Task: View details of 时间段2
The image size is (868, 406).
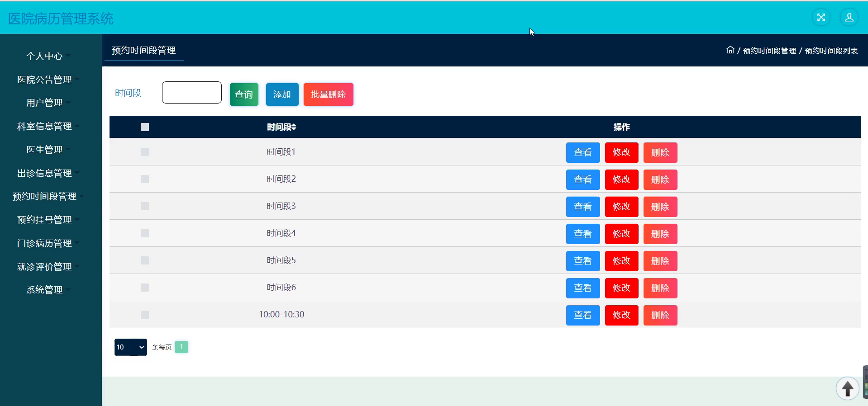Action: (583, 179)
